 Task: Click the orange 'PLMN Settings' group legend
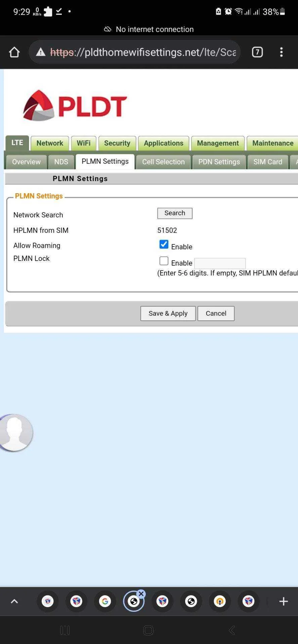pos(39,196)
